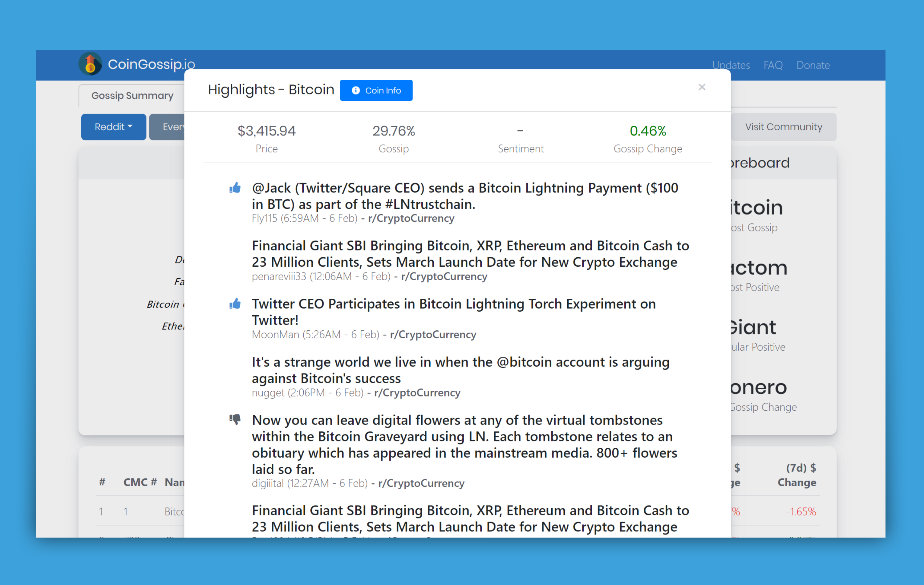924x585 pixels.
Task: Expand the Reddit source dropdown
Action: click(x=114, y=127)
